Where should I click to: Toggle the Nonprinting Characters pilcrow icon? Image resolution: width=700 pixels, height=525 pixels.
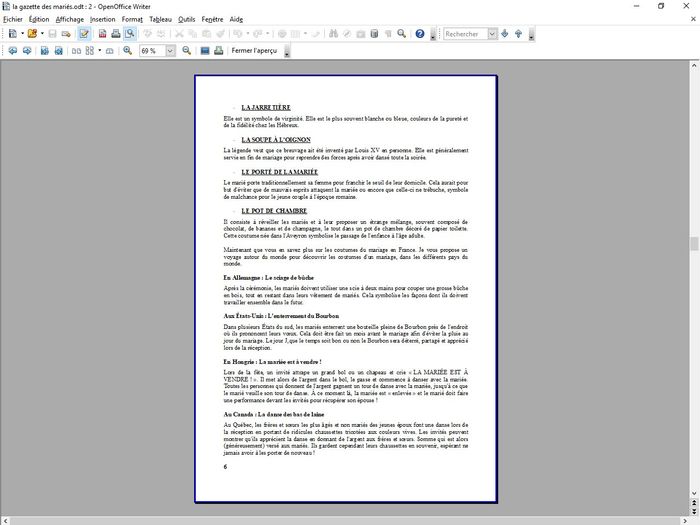pyautogui.click(x=388, y=33)
